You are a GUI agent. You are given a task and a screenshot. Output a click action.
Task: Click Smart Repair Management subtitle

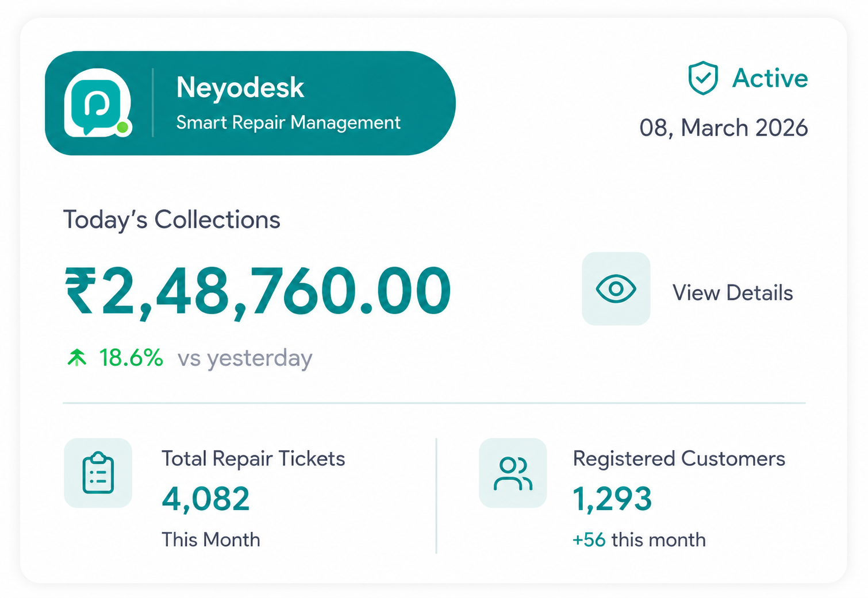[x=288, y=122]
